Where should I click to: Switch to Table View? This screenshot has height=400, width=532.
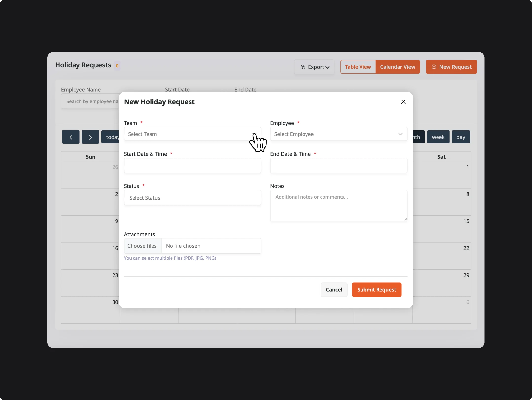(x=358, y=67)
